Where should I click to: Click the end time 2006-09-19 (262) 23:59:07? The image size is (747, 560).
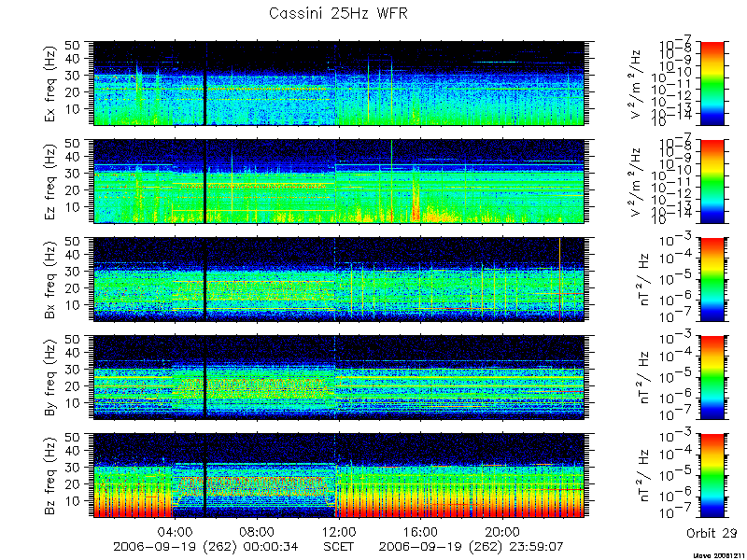[472, 546]
